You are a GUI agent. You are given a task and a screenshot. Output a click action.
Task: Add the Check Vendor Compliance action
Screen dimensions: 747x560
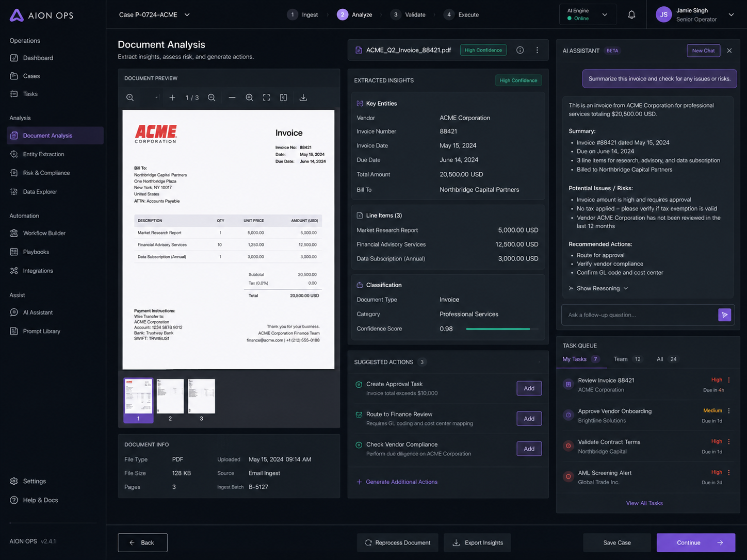click(x=529, y=449)
